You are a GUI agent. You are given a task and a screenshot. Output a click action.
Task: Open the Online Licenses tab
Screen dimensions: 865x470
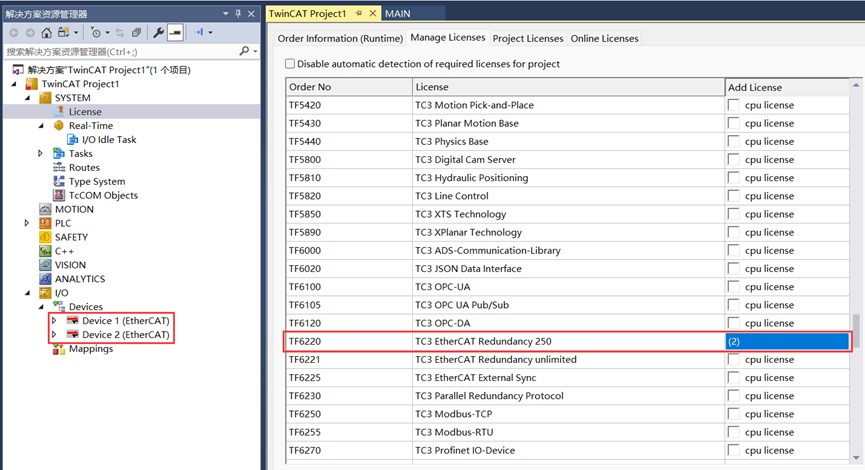(605, 38)
